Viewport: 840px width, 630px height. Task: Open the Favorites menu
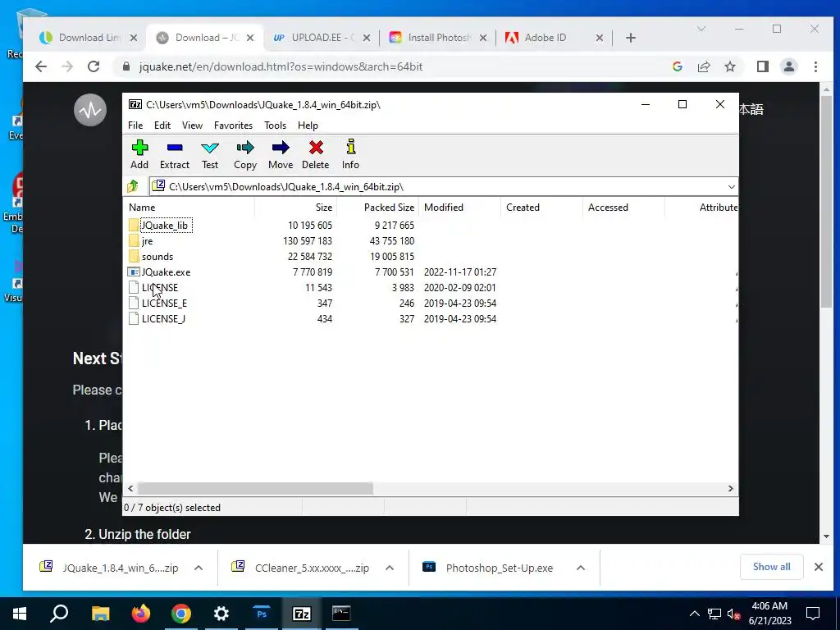point(233,126)
